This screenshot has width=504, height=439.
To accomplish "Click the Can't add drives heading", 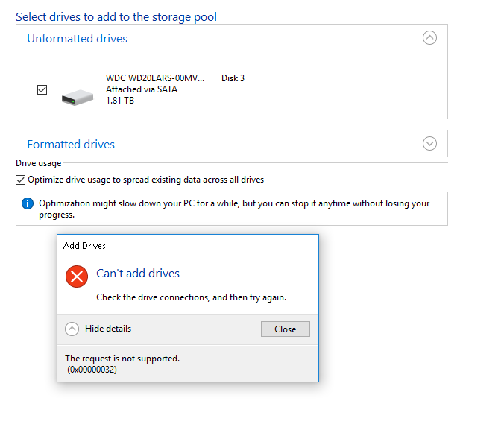I will click(x=138, y=274).
